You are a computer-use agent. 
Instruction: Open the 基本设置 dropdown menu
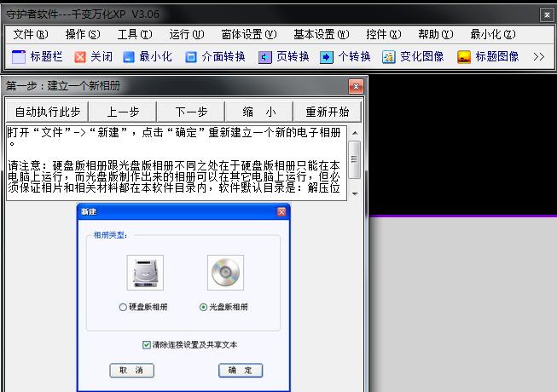(x=321, y=34)
